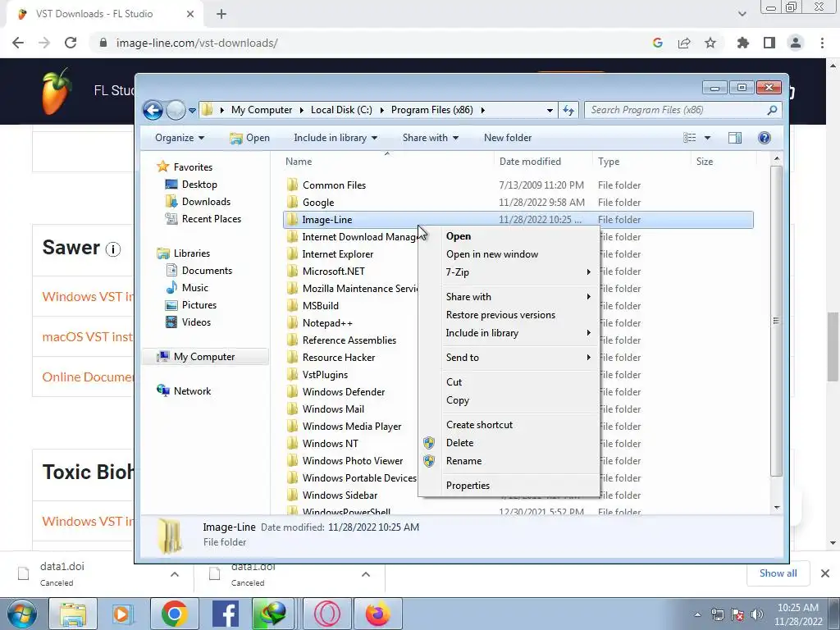This screenshot has height=630, width=840.
Task: Open a new Chrome tab
Action: 221,15
